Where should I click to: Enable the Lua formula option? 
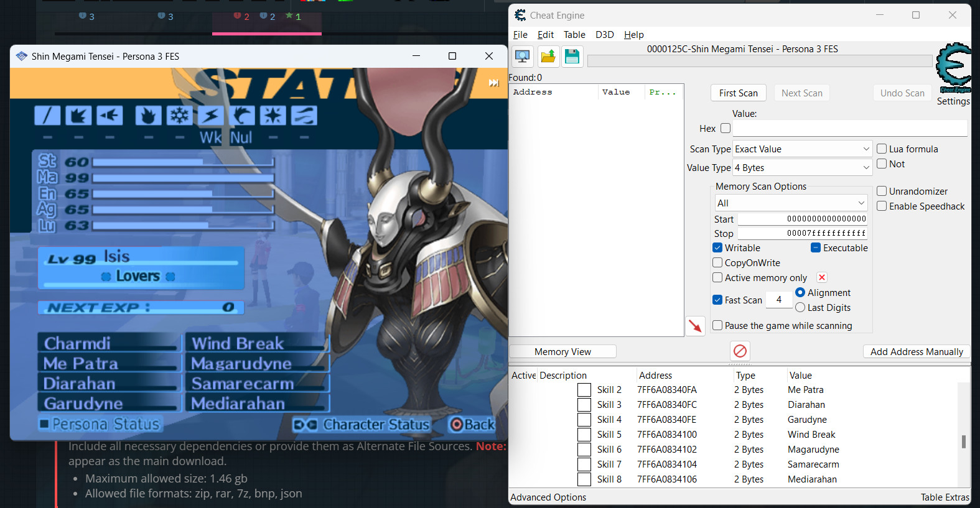(x=882, y=149)
